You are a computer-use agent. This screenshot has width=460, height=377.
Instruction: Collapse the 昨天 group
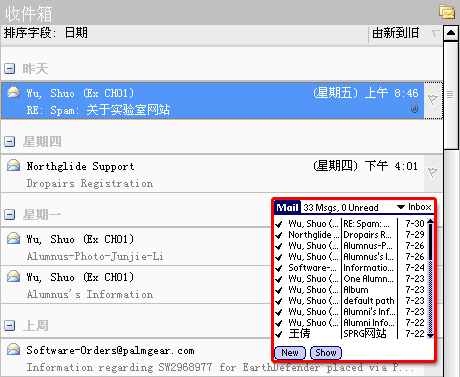[x=9, y=69]
